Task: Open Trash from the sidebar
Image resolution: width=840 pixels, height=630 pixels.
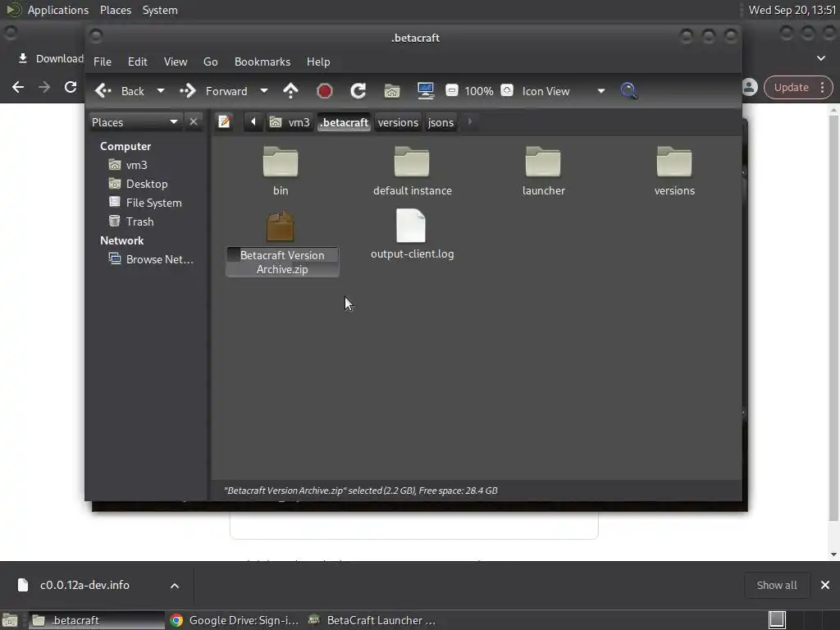Action: pyautogui.click(x=131, y=221)
